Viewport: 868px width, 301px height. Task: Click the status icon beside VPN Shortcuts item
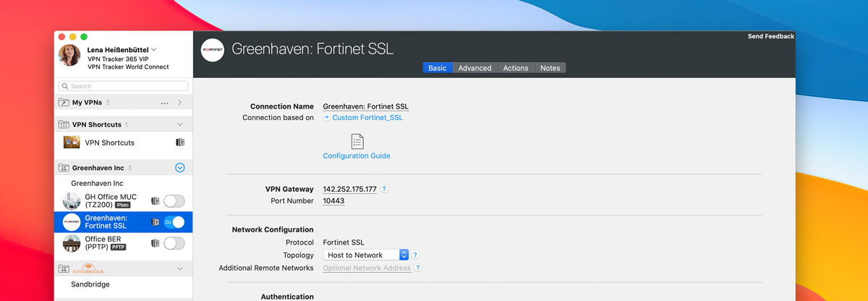pyautogui.click(x=180, y=143)
